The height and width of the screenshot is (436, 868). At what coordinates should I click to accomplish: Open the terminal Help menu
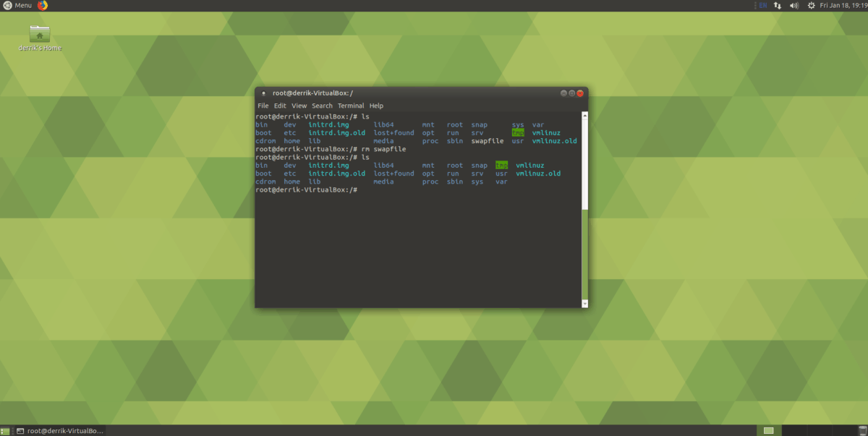[376, 106]
